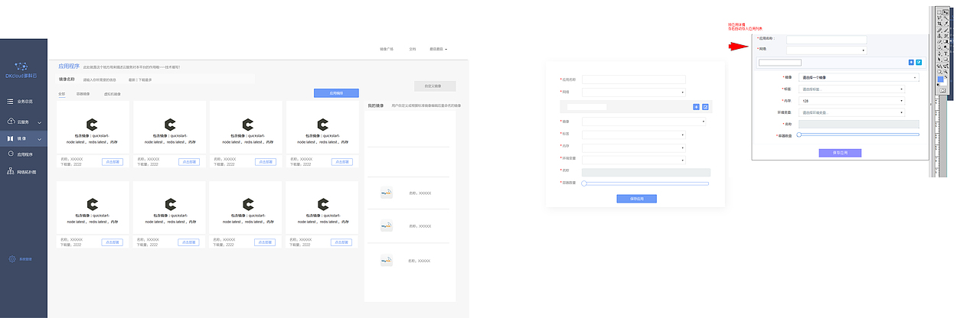Open the 标签 dropdown in the center form

(x=634, y=135)
